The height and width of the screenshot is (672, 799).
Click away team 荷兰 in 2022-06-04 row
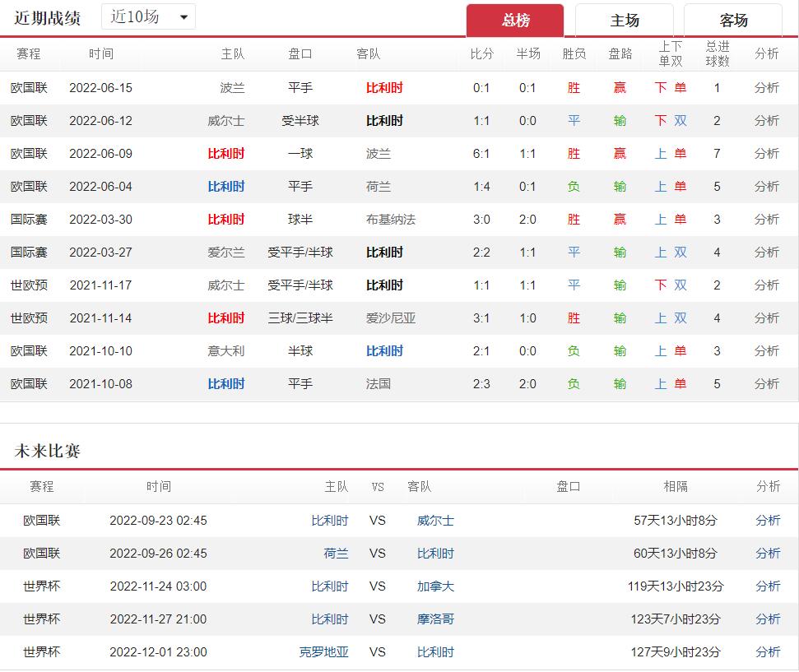[378, 187]
